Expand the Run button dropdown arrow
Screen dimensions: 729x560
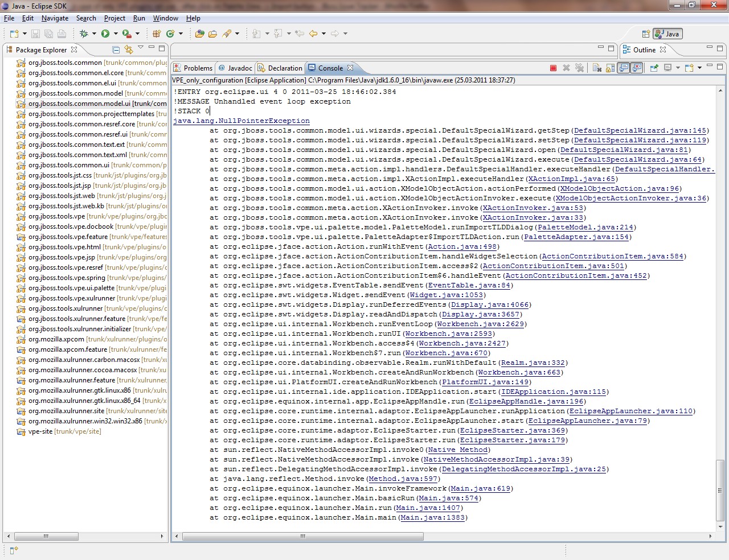tap(116, 34)
